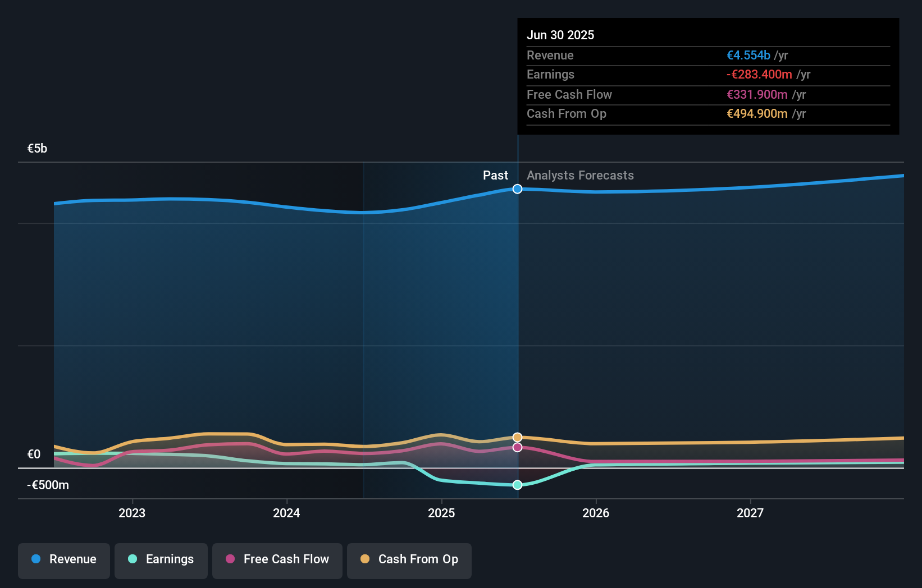Click the blue Revenue legend dot

click(36, 559)
